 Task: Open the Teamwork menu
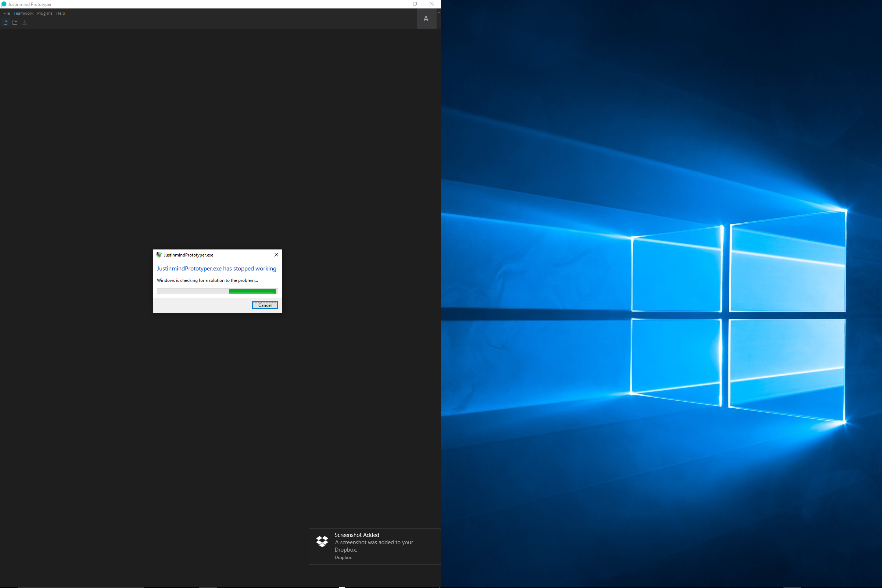tap(23, 13)
